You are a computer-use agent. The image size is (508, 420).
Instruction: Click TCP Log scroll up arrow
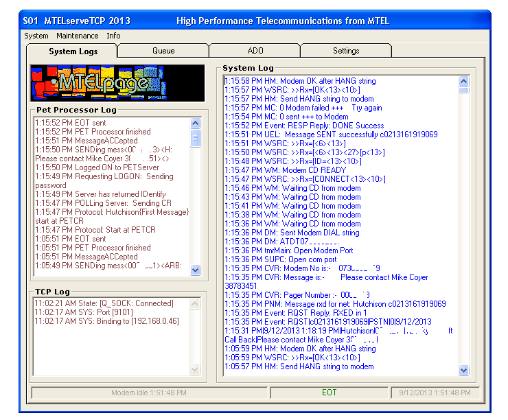click(195, 304)
